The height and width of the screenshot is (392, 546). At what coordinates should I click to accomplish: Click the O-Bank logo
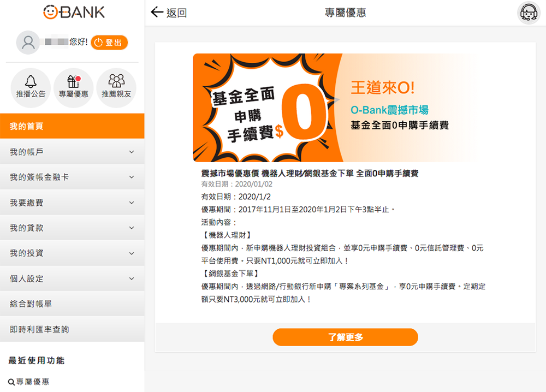pyautogui.click(x=74, y=12)
